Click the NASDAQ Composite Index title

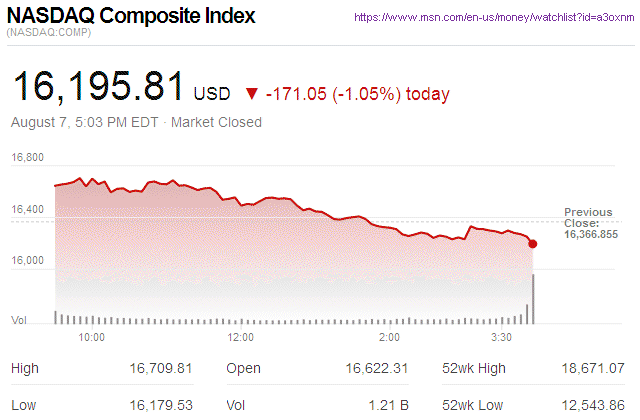tap(131, 17)
